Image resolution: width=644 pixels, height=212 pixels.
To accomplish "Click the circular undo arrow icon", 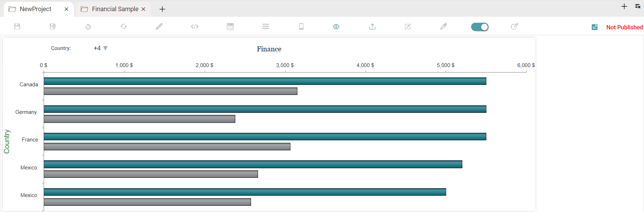I will click(x=88, y=27).
